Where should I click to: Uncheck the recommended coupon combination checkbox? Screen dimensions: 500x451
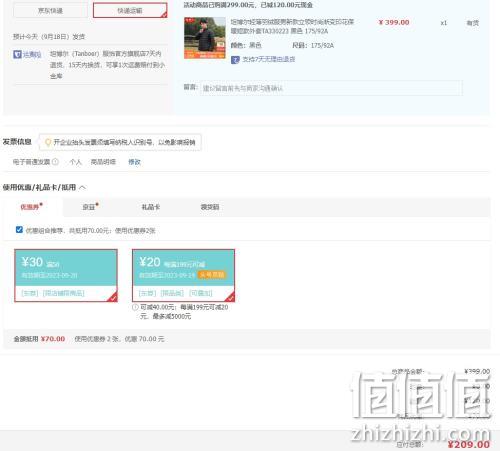(x=19, y=230)
